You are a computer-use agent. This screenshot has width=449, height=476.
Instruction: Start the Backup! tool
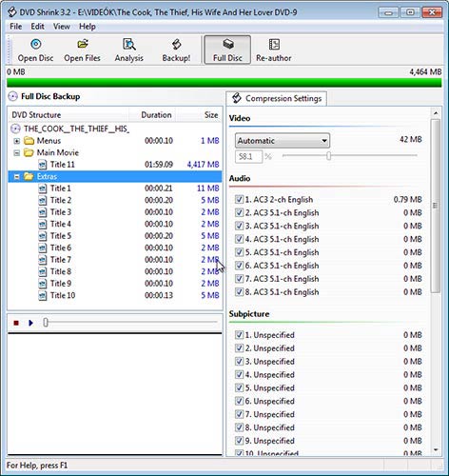point(176,50)
